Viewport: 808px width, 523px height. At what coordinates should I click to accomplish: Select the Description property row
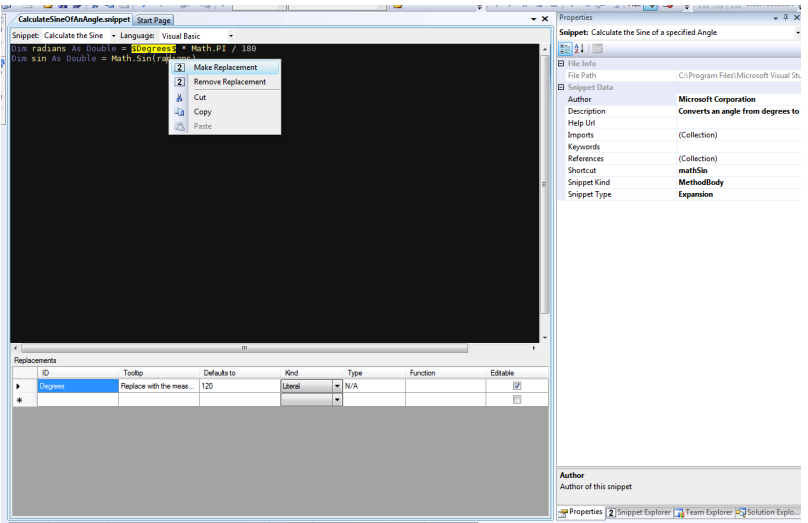click(683, 111)
